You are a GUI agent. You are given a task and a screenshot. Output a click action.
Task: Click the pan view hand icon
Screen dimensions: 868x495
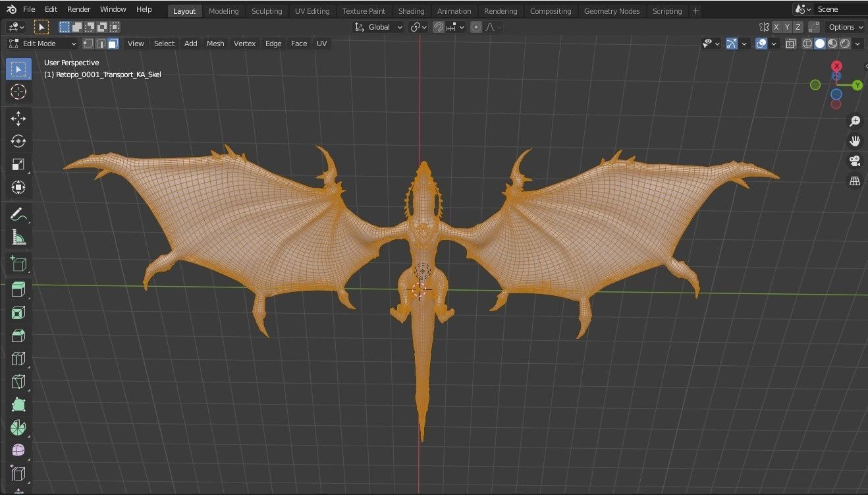(x=855, y=141)
